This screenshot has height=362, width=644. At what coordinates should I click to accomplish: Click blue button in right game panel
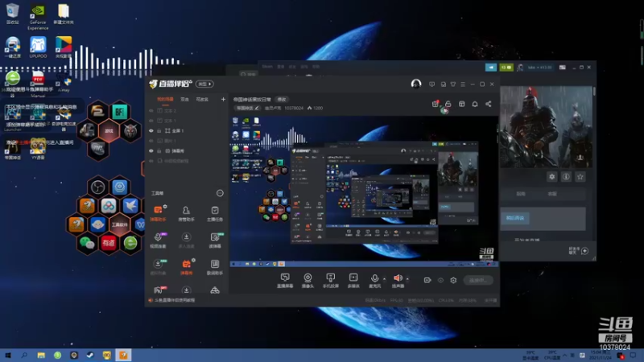(x=514, y=218)
